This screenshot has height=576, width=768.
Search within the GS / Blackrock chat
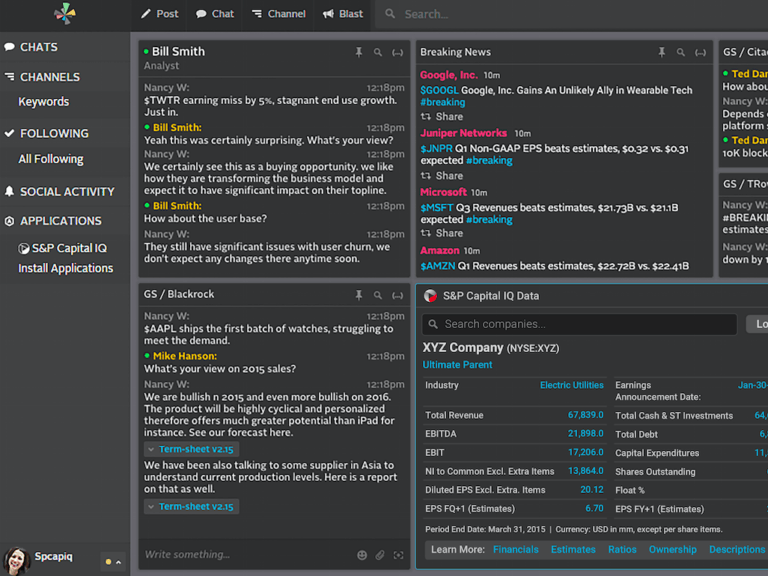378,295
